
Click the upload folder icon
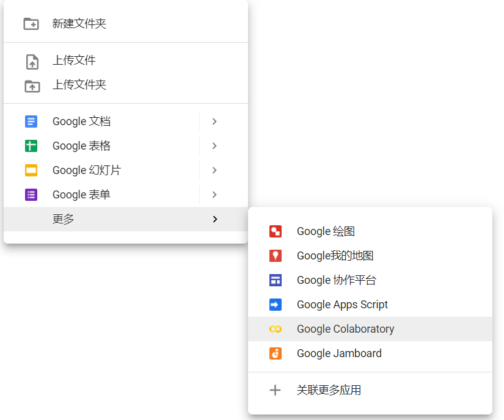point(32,86)
